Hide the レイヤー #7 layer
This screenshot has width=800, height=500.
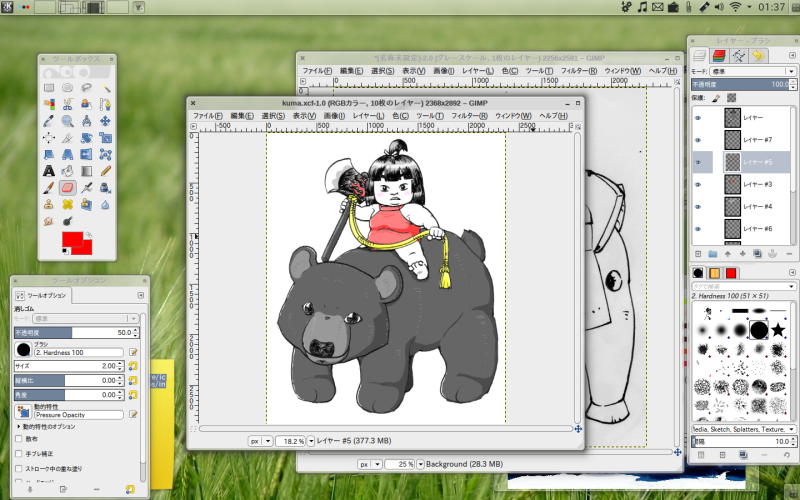click(x=698, y=140)
